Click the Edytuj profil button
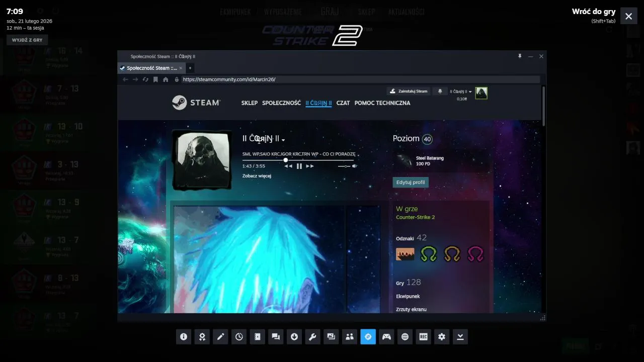Screen dimensions: 644x362 pyautogui.click(x=411, y=182)
